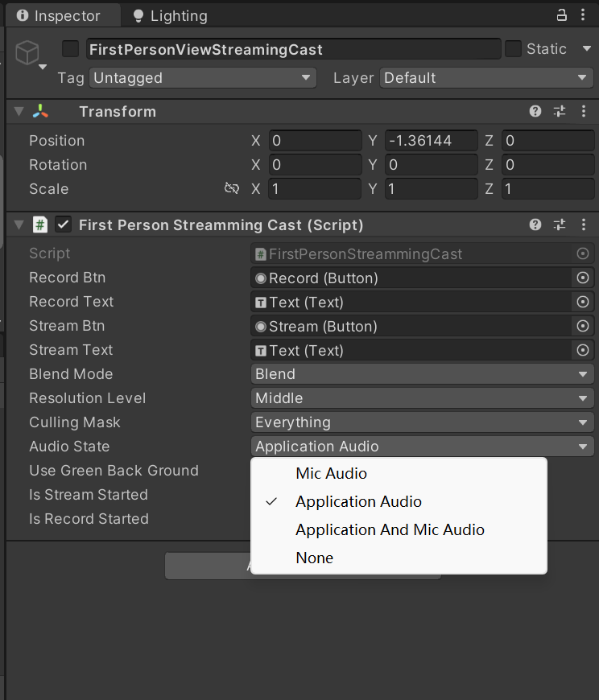
Task: Click the Record Btn object picker circle
Action: coord(582,278)
